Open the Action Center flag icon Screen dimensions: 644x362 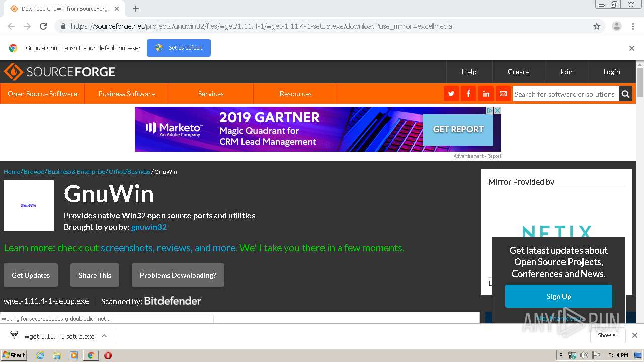tap(596, 355)
